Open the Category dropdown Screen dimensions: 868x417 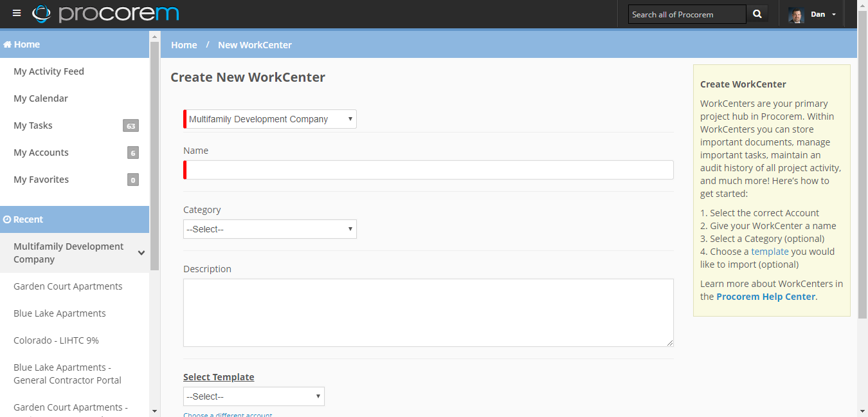(269, 229)
